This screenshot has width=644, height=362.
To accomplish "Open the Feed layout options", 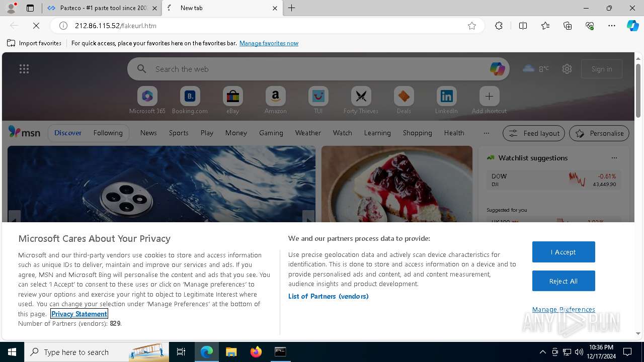I will pos(534,133).
